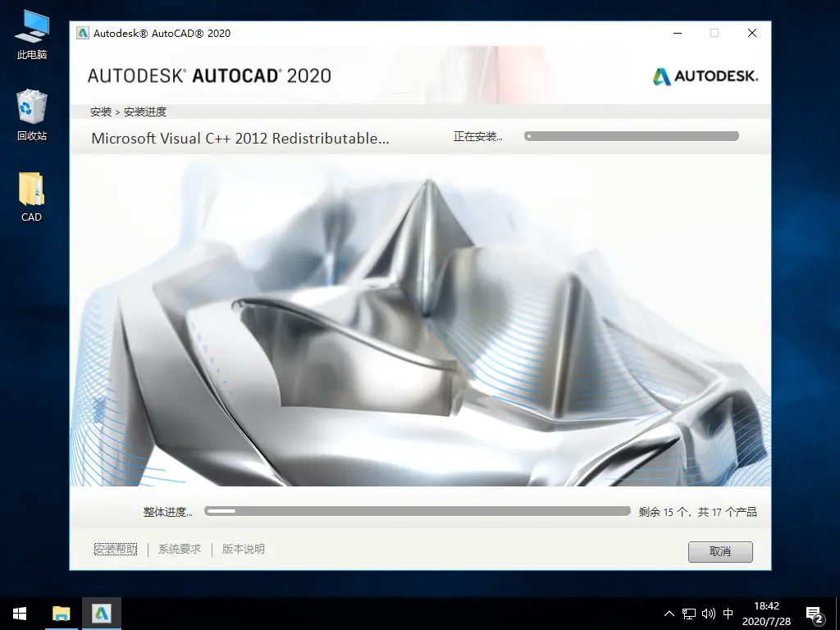Open the volume control tray icon
The width and height of the screenshot is (840, 630).
[x=708, y=614]
